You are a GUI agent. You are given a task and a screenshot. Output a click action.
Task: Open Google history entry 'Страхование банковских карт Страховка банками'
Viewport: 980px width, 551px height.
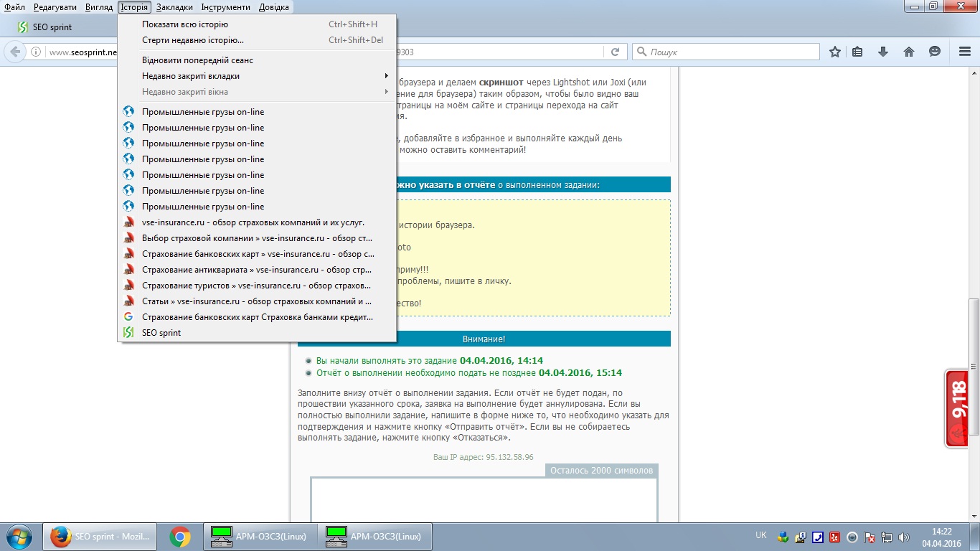coord(258,317)
